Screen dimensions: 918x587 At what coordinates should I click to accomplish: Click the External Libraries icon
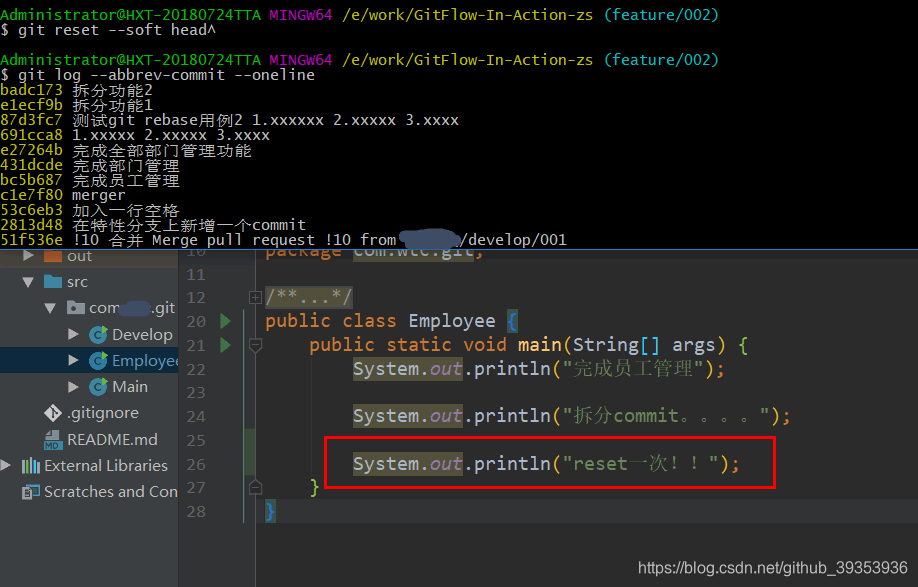click(x=30, y=466)
